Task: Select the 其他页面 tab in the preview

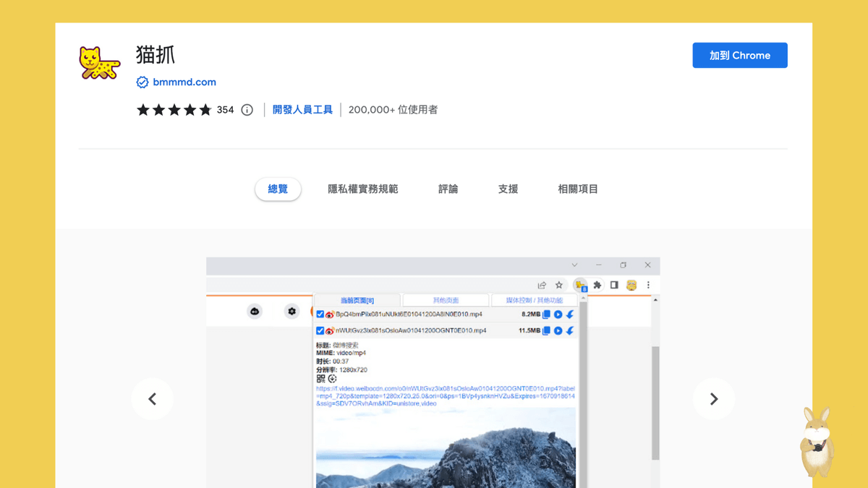Action: click(446, 301)
